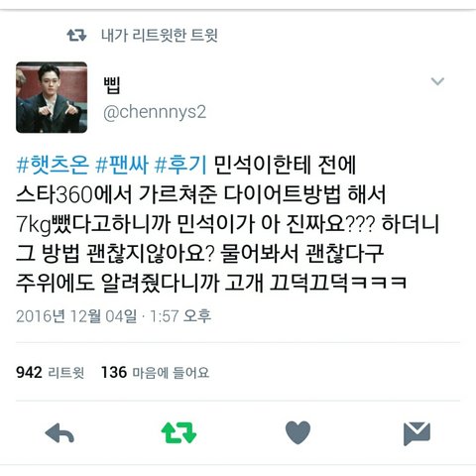Open the #팬싸 hashtag
The width and height of the screenshot is (476, 476).
122,165
